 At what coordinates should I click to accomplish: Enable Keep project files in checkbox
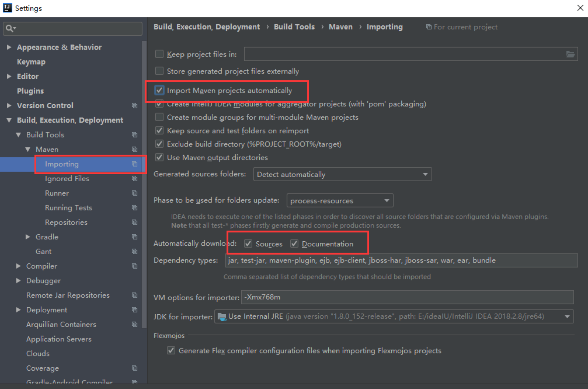tap(159, 54)
